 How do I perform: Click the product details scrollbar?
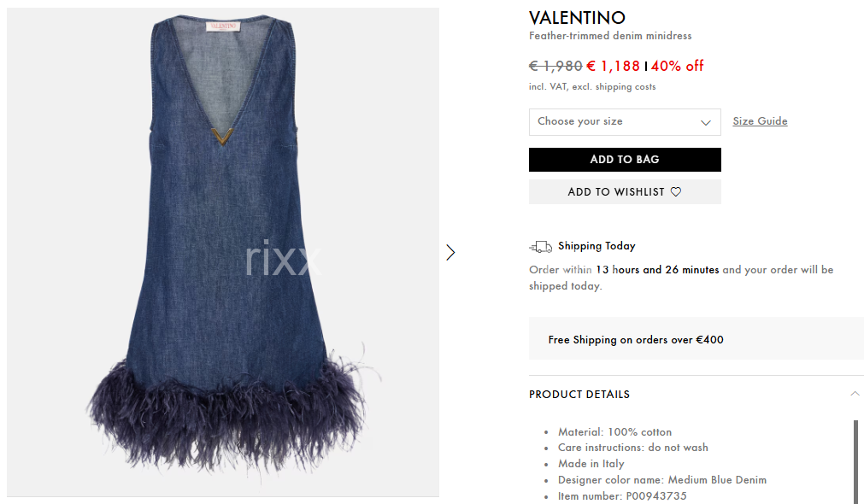(x=855, y=461)
